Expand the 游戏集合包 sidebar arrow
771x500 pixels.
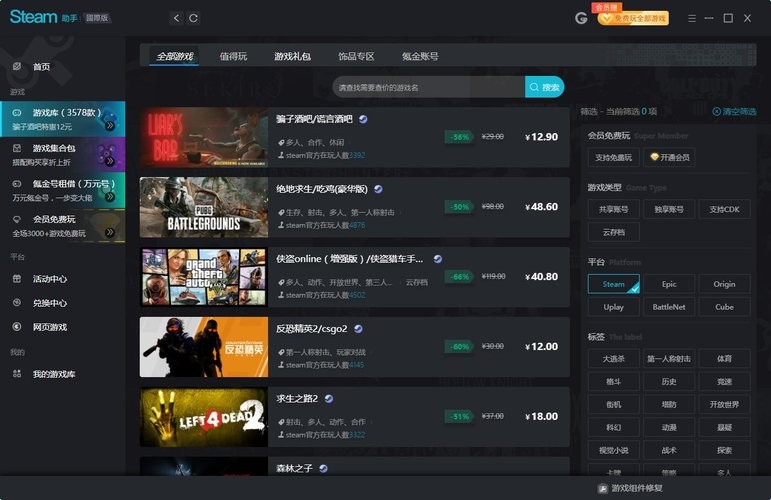coord(110,161)
